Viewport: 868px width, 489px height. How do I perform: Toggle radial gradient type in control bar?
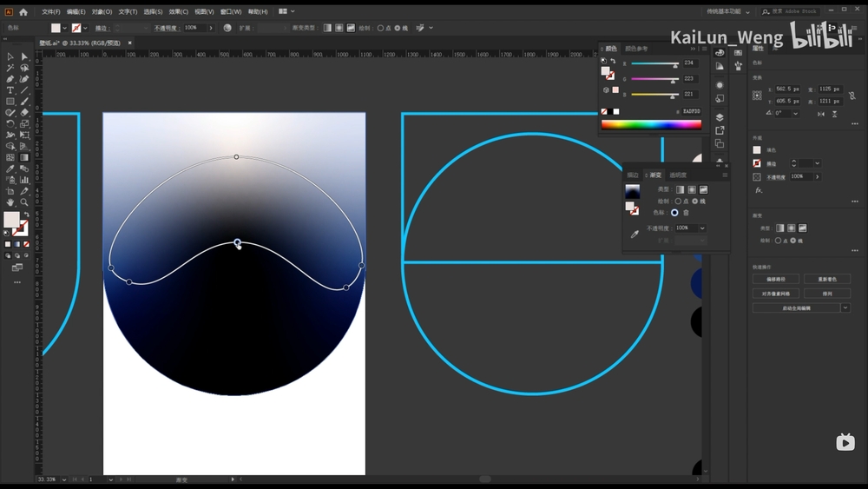click(x=339, y=28)
